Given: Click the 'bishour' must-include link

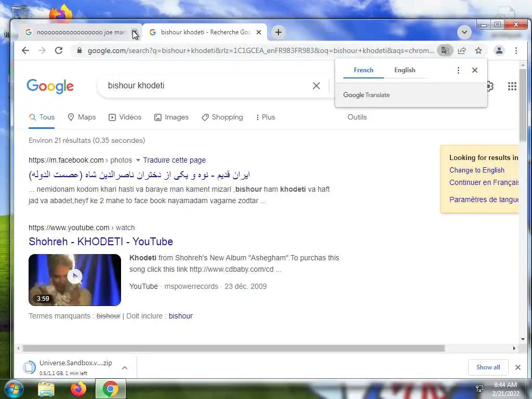Looking at the screenshot, I should pyautogui.click(x=180, y=316).
